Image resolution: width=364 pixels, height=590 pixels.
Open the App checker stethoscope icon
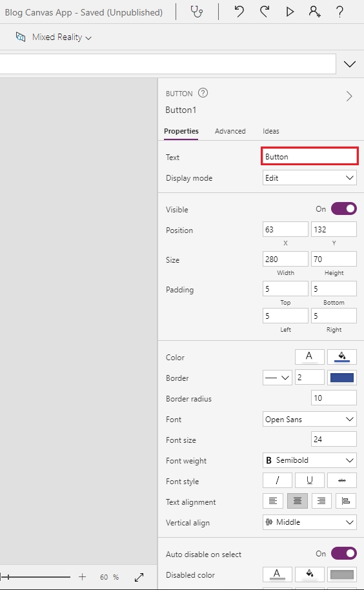pos(197,12)
